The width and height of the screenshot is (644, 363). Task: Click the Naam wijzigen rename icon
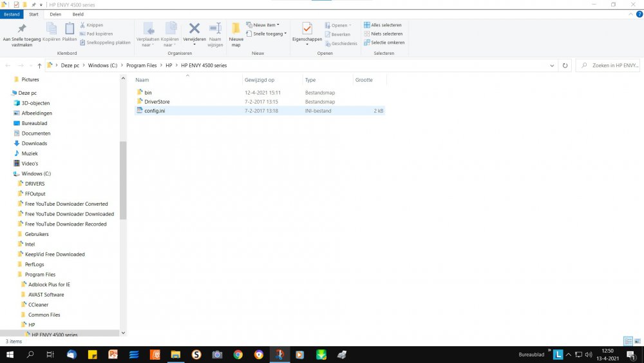(x=215, y=29)
